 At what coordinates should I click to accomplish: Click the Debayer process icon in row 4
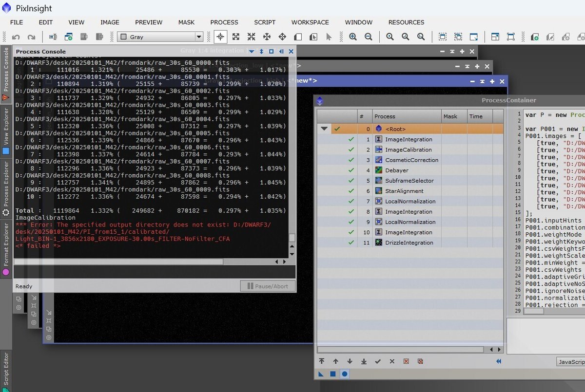pyautogui.click(x=379, y=170)
